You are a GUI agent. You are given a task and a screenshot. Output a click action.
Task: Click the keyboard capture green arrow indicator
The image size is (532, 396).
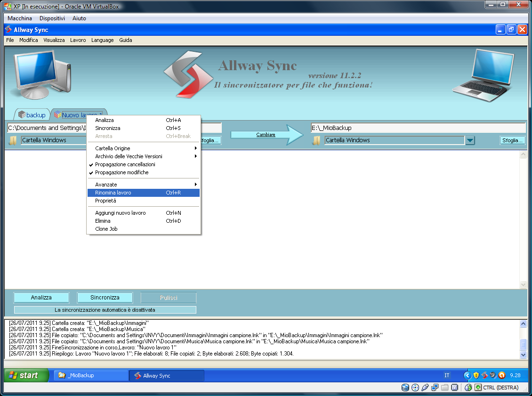click(478, 387)
